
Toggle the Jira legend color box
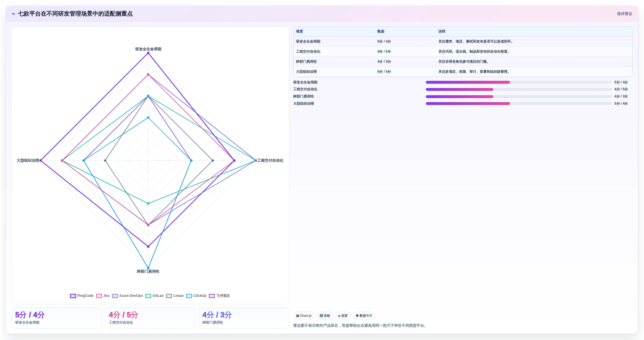point(99,296)
